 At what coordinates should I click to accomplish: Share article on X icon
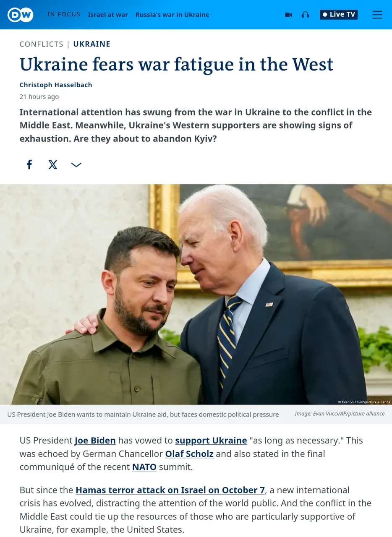point(53,164)
